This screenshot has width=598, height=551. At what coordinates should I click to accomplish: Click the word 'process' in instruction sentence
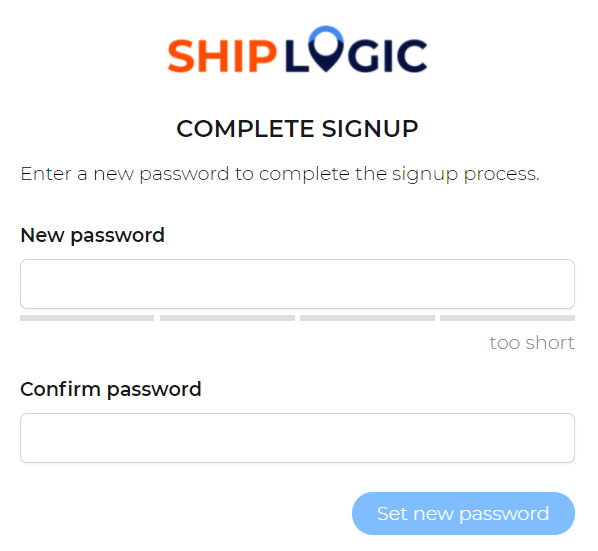point(502,175)
